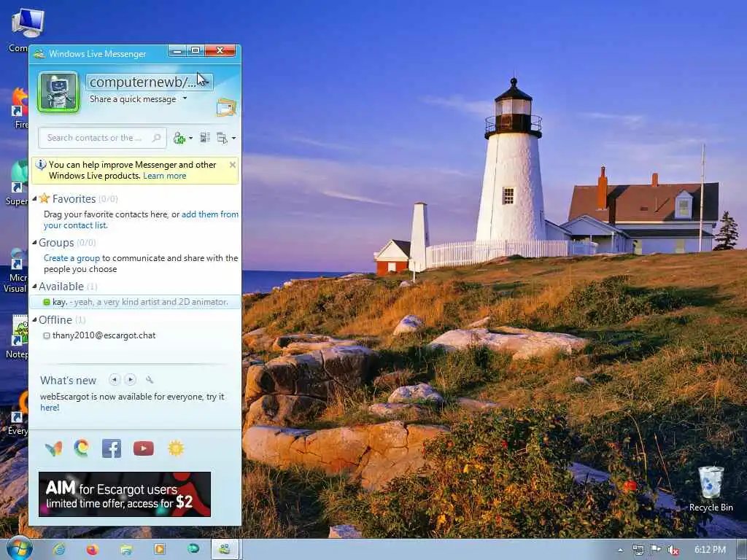Click the MSN butterfly icon

point(53,448)
